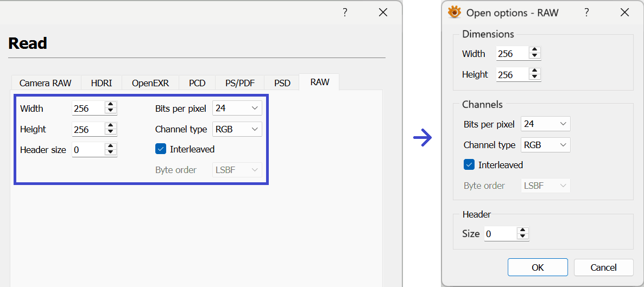This screenshot has width=644, height=287.
Task: Increase Height with up arrow in Read dialog
Action: (x=111, y=126)
